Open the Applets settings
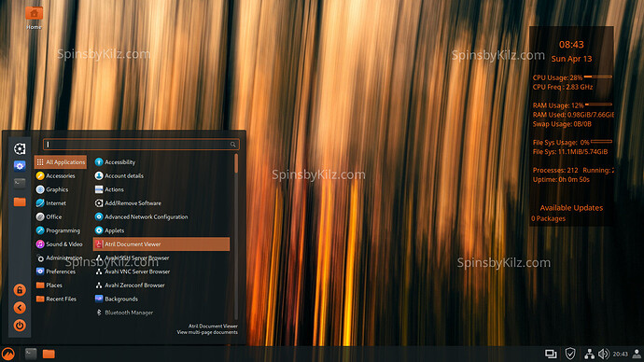Viewport: 644px width, 362px height. pyautogui.click(x=161, y=230)
